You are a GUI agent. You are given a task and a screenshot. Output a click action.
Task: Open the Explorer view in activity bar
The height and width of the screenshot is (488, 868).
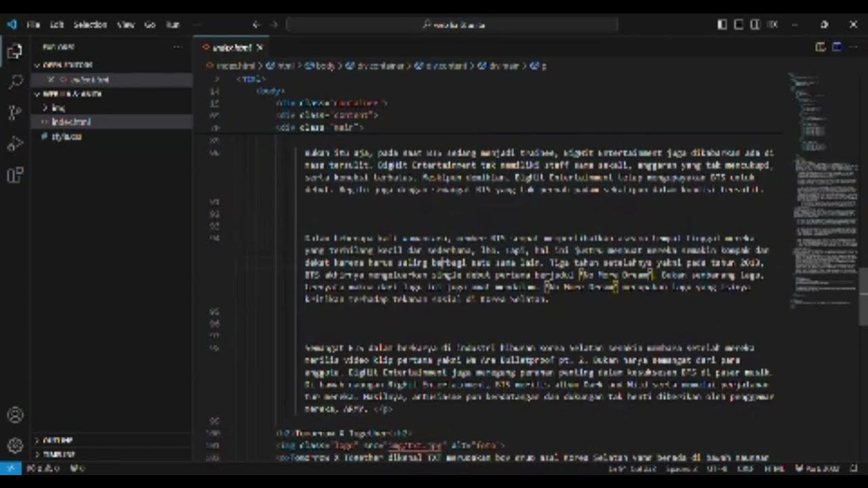(x=15, y=52)
